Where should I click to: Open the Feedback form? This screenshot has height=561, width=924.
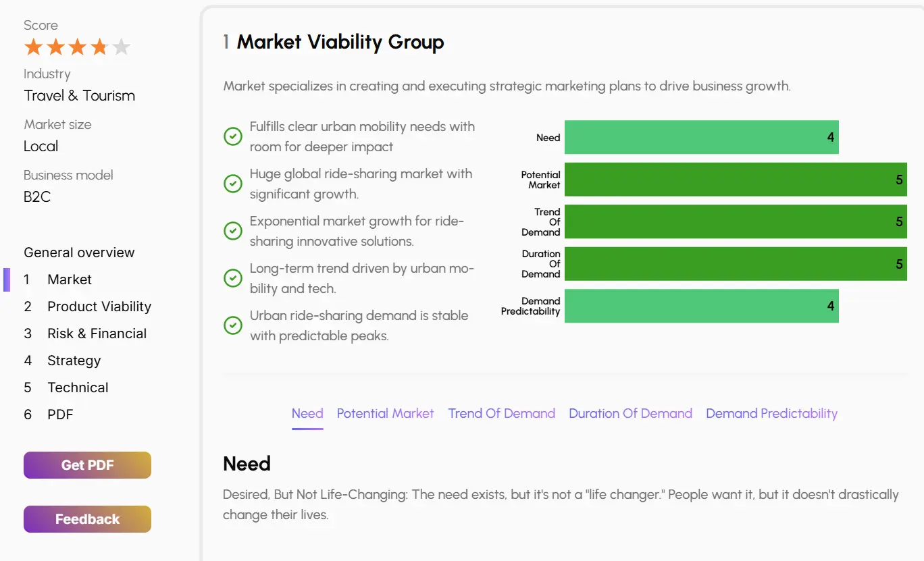tap(87, 518)
